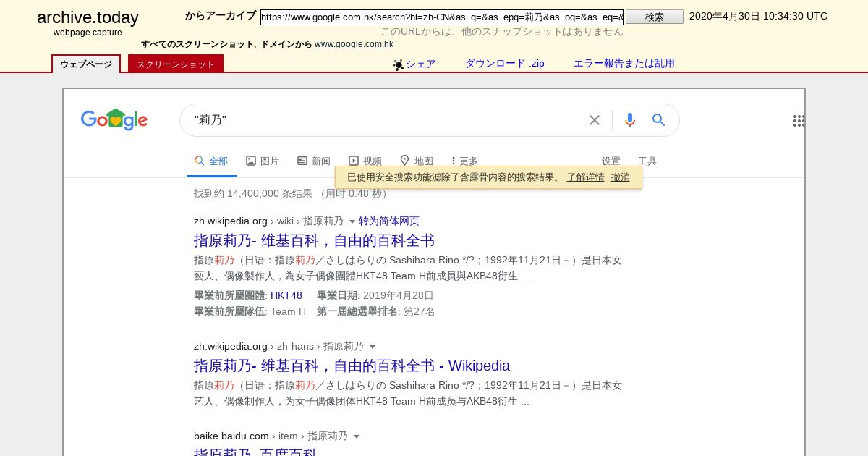
Task: Open the 更多 more menu
Action: (x=464, y=161)
